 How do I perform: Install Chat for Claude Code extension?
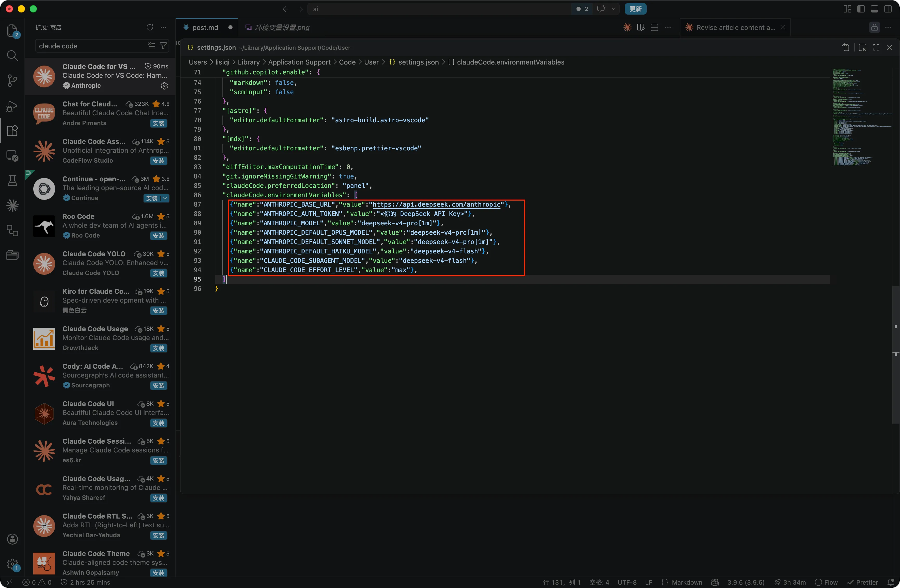[158, 123]
